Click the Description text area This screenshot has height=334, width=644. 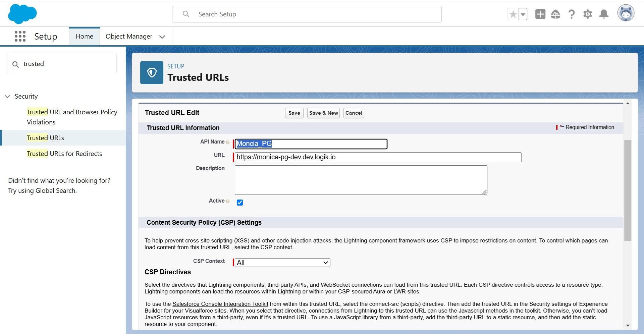(x=361, y=180)
